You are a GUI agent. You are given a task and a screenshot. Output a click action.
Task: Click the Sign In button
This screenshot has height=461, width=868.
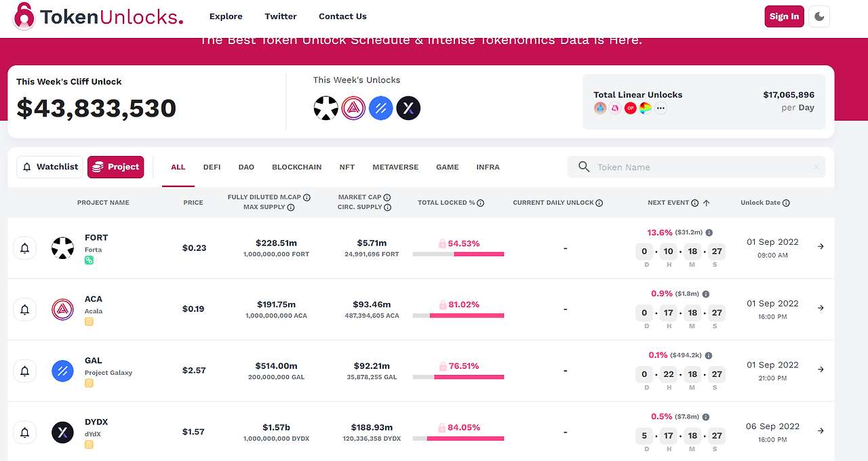point(784,16)
